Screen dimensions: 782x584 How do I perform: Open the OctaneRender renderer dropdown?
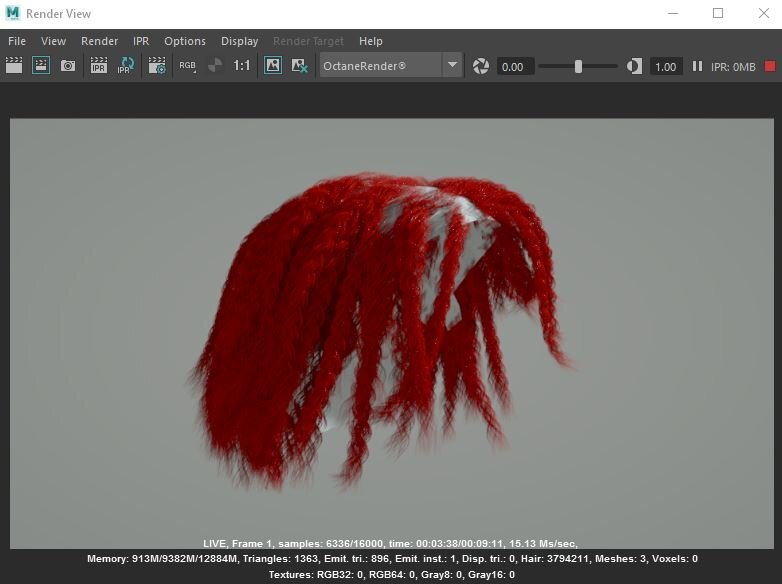click(x=452, y=66)
